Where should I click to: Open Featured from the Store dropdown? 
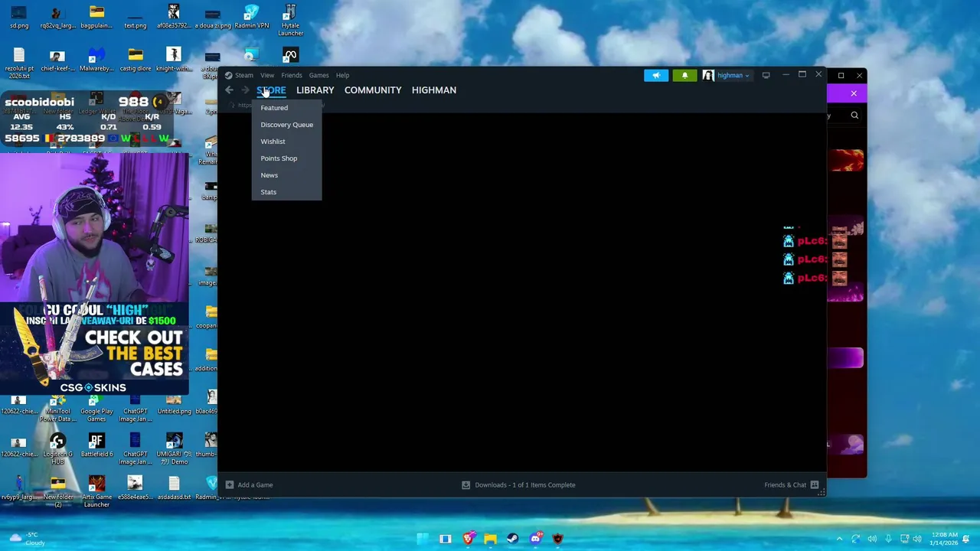[274, 108]
